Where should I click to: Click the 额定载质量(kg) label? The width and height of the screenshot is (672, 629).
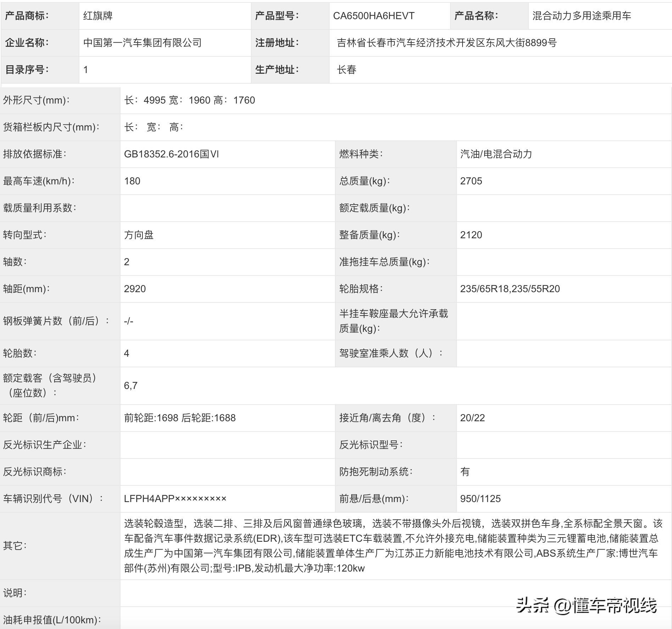tap(374, 208)
